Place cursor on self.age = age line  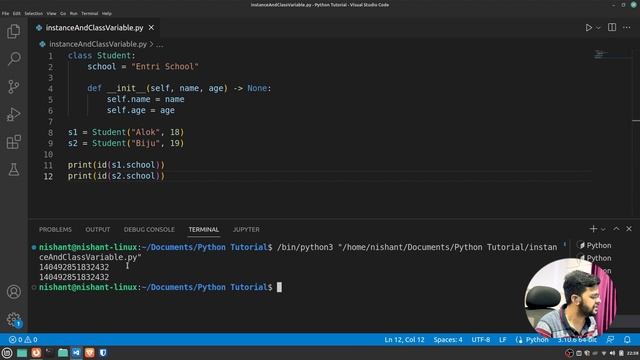pyautogui.click(x=140, y=110)
